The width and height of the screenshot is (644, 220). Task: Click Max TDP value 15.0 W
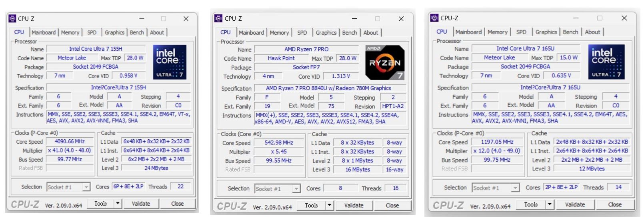pyautogui.click(x=568, y=57)
